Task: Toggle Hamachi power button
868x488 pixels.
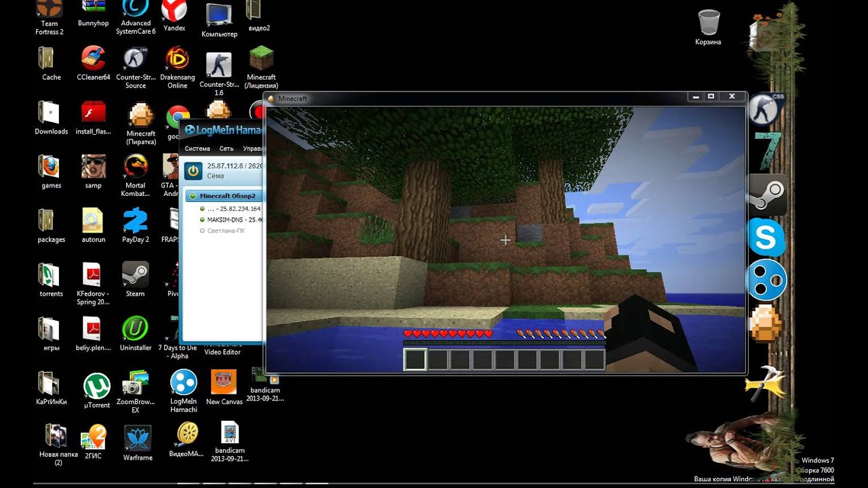Action: tap(193, 171)
